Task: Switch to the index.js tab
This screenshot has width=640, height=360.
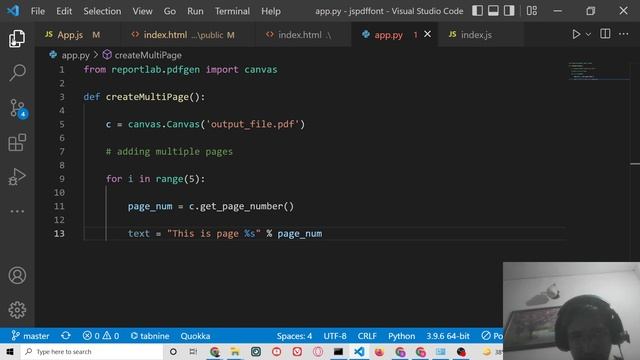Action: tap(480, 35)
